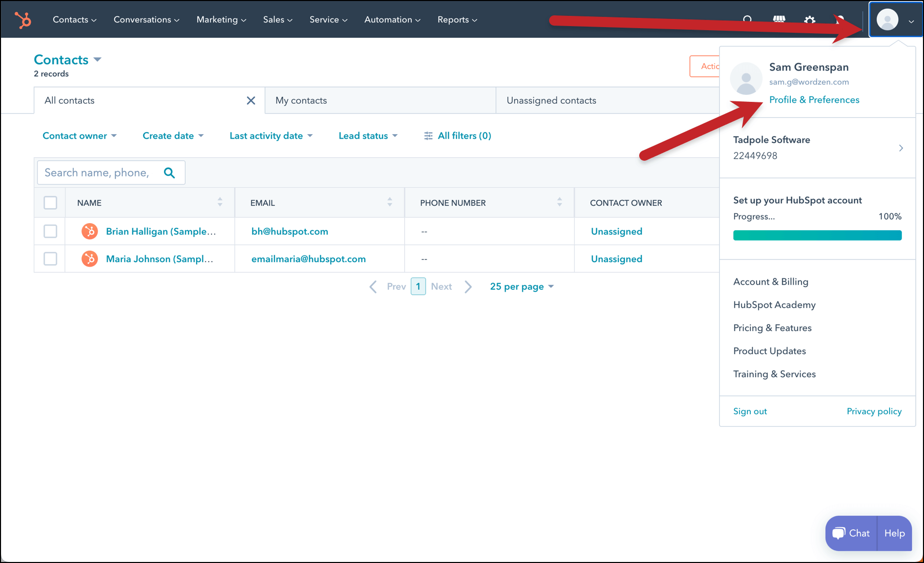Open Account & Billing

771,281
